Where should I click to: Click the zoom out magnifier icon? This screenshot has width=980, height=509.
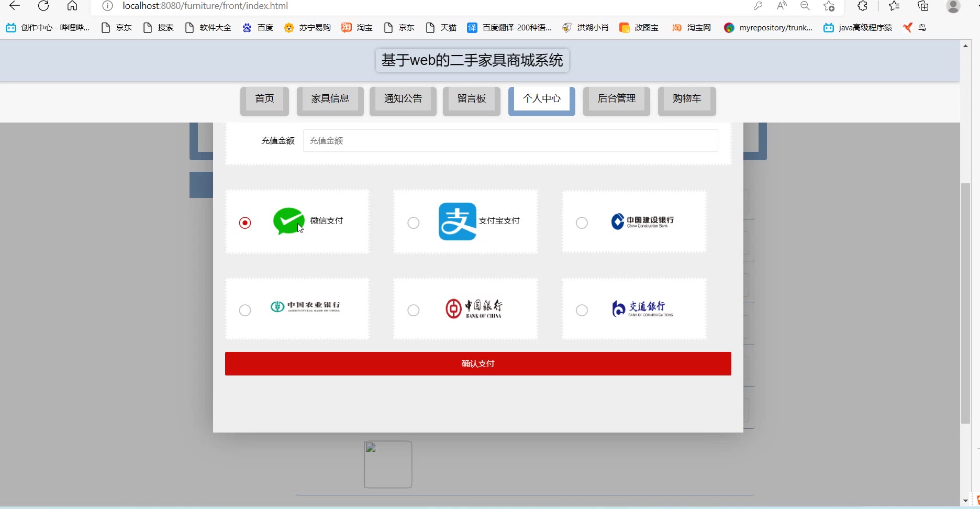coord(805,6)
